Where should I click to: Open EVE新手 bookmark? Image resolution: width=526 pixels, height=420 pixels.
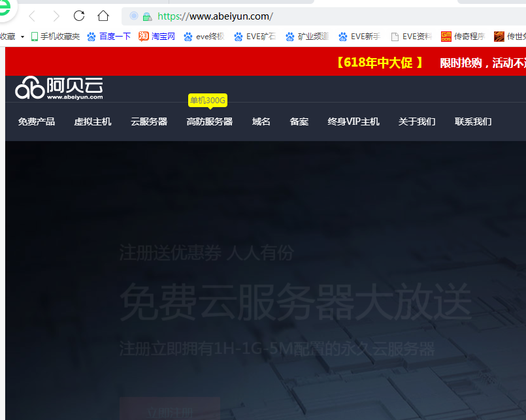point(359,36)
